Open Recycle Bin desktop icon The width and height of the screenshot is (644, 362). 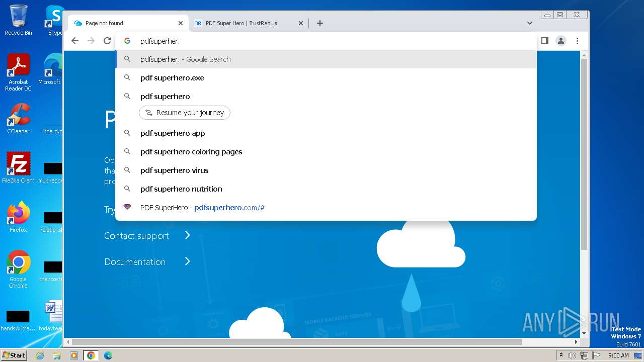18,20
